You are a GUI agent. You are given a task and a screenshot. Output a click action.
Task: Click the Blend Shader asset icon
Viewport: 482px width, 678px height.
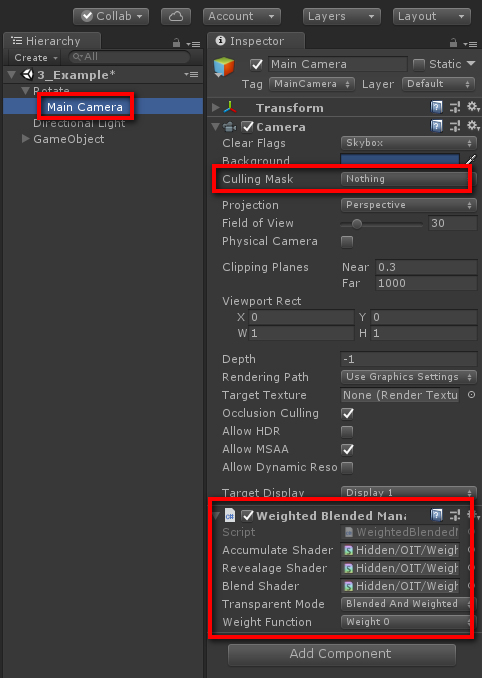[348, 586]
